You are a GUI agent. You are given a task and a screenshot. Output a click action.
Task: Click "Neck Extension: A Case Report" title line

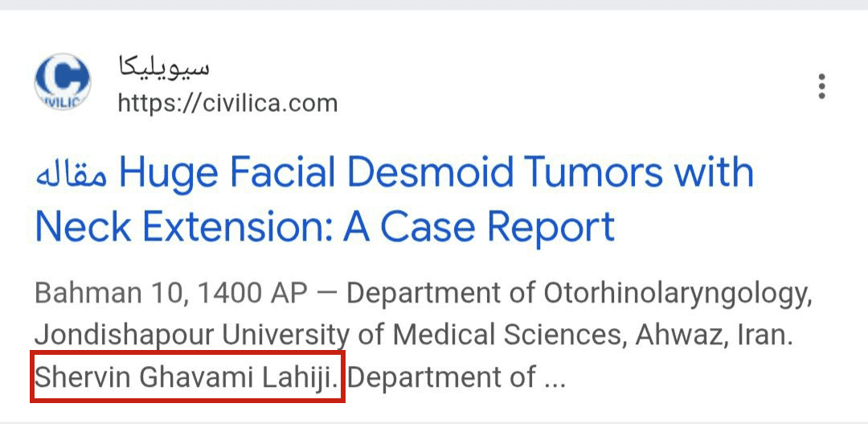coord(325,227)
